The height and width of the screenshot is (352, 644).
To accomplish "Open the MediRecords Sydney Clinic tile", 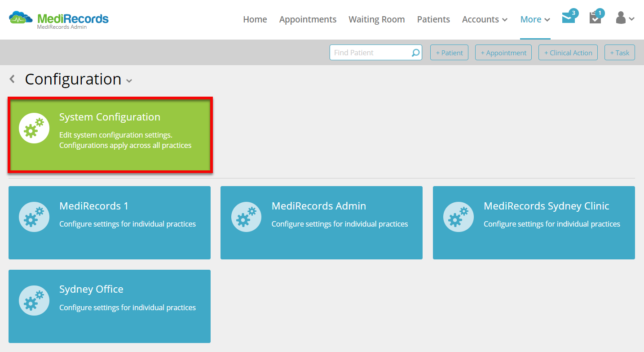I will 534,223.
